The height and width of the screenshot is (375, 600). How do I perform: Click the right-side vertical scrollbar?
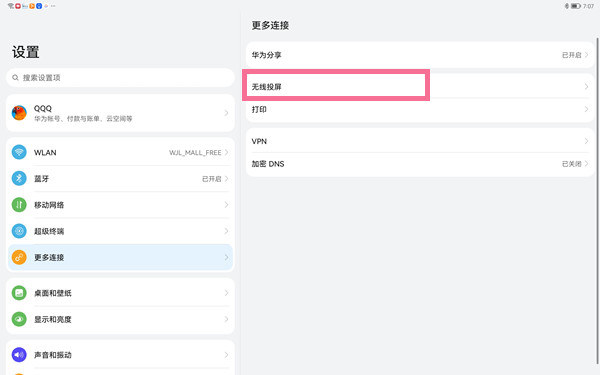pos(597,201)
